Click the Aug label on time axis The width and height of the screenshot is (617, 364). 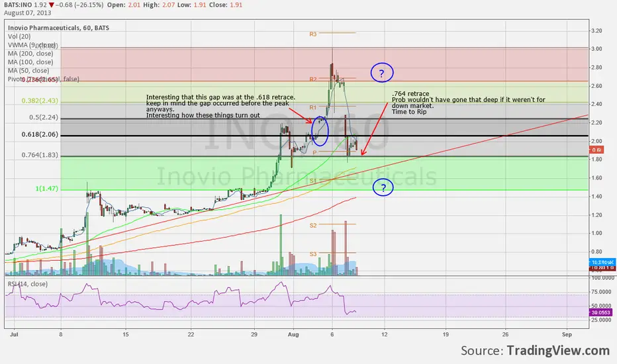pyautogui.click(x=293, y=334)
